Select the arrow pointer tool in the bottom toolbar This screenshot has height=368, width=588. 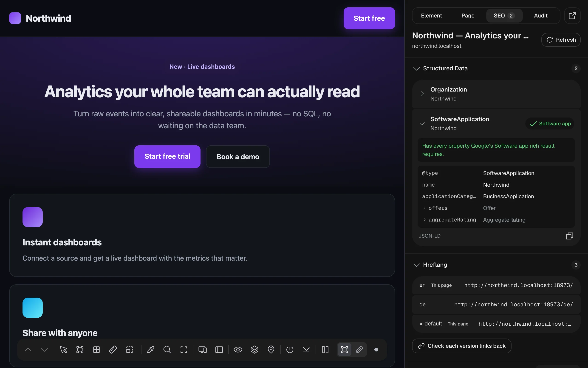(63, 350)
